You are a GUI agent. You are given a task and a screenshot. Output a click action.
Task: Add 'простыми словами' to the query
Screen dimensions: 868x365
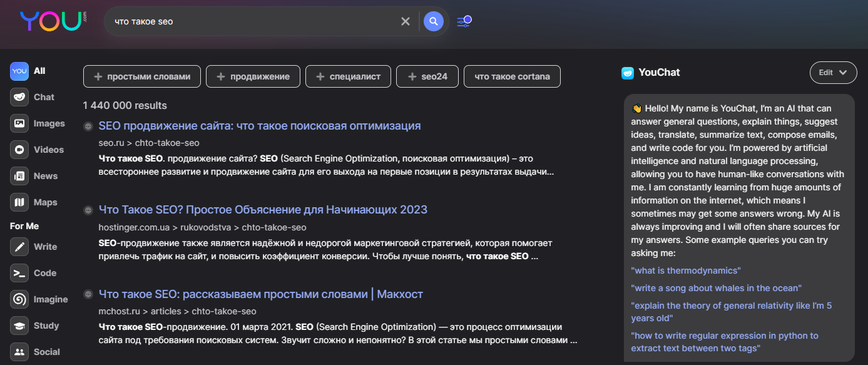click(141, 76)
